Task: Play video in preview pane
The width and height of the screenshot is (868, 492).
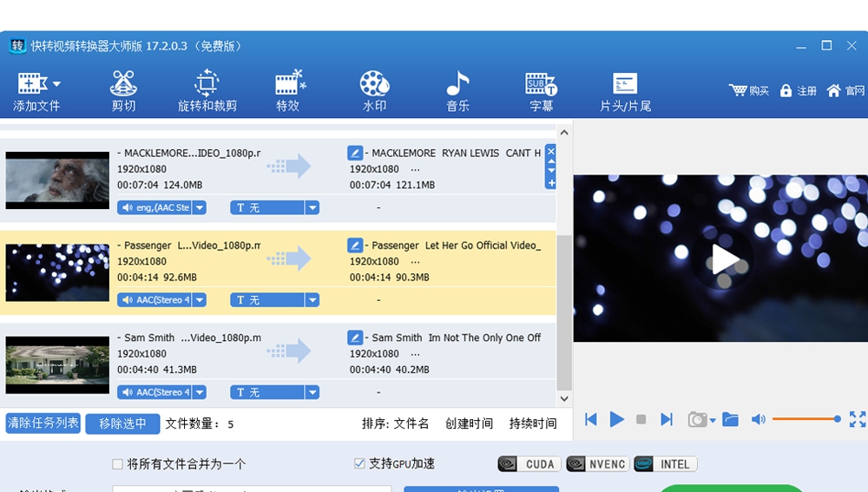Action: (724, 259)
